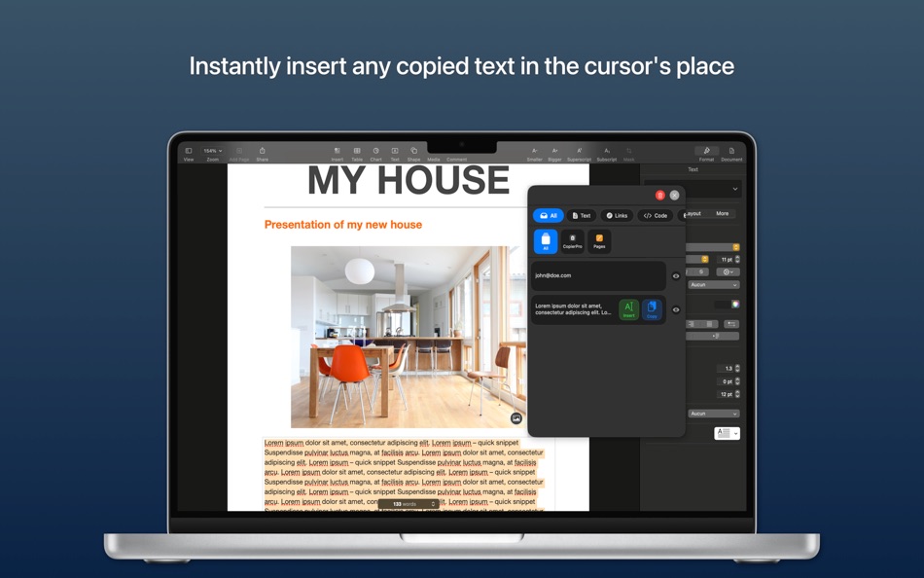Toggle visibility of the john@doe.com clip
The width and height of the screenshot is (924, 578).
point(676,275)
